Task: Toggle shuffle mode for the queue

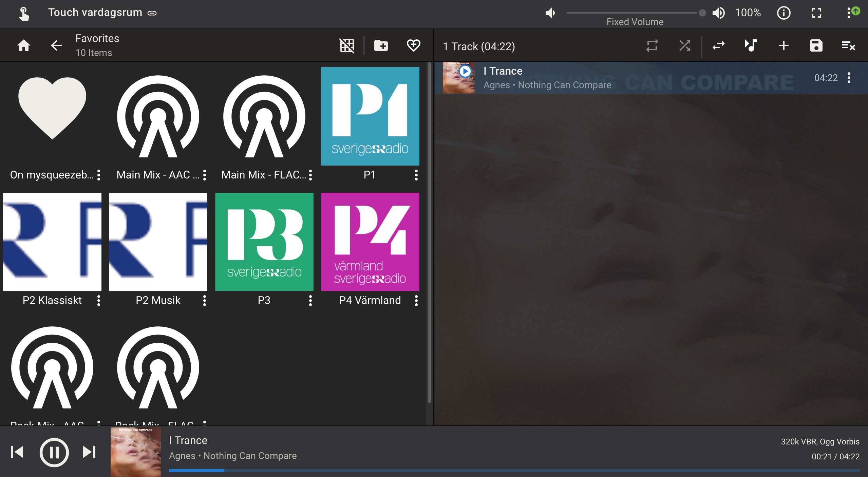Action: point(684,45)
